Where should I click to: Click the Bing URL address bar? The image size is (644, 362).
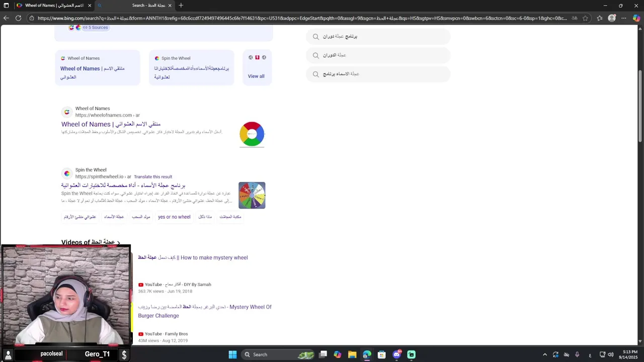point(302,18)
